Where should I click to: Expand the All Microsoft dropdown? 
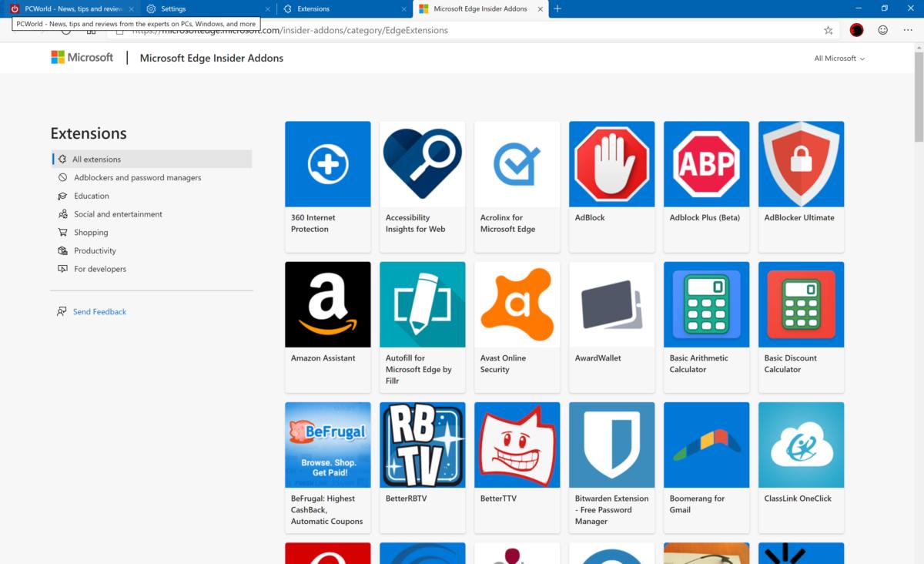tap(839, 59)
